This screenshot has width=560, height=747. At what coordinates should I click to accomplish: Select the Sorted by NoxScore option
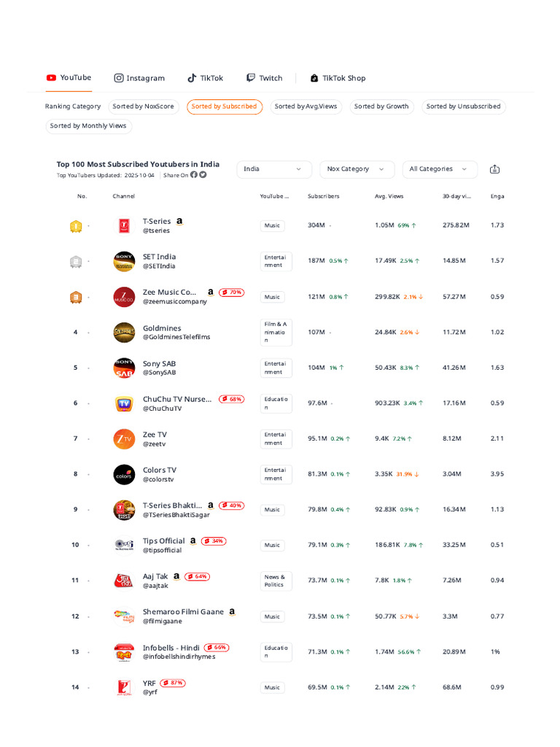point(144,107)
